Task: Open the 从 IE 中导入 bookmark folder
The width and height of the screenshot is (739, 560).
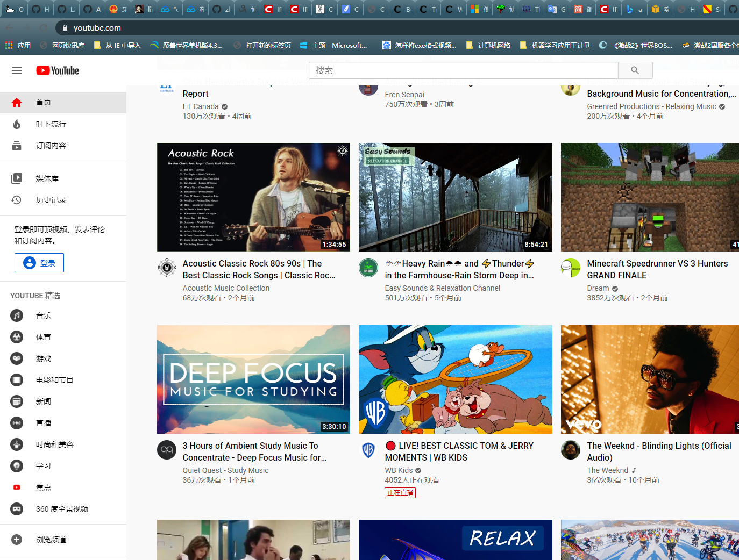Action: pos(117,46)
